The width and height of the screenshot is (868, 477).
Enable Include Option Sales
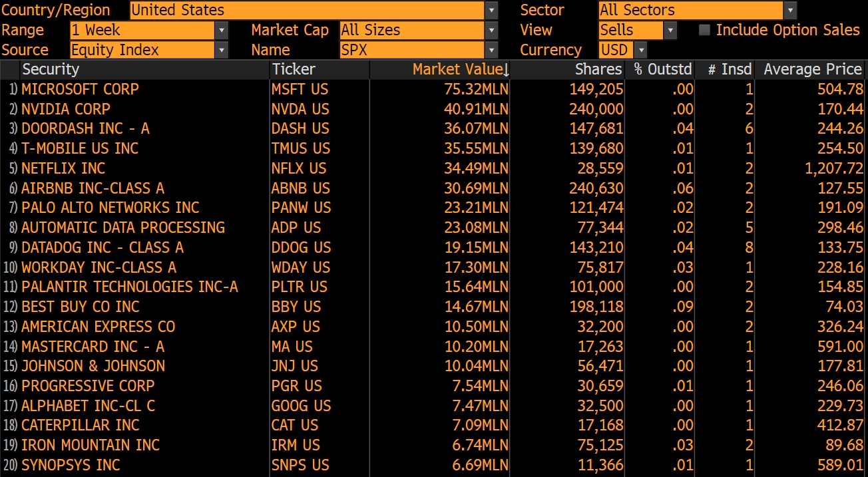(x=704, y=29)
